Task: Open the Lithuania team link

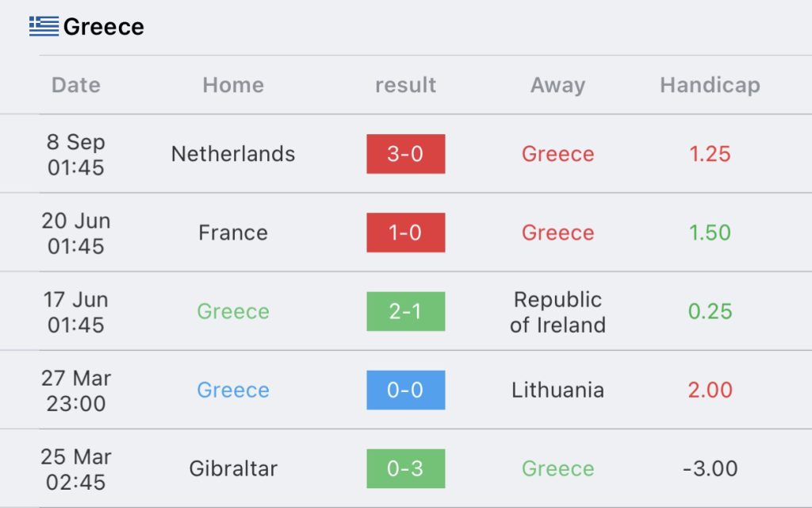Action: (557, 390)
